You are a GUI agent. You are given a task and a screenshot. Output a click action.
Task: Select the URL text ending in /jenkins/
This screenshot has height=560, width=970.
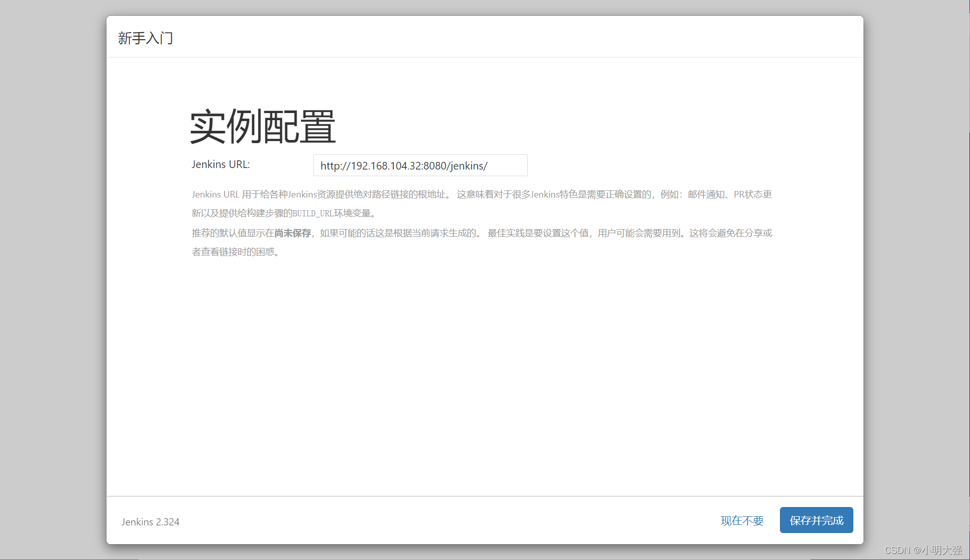[x=403, y=165]
